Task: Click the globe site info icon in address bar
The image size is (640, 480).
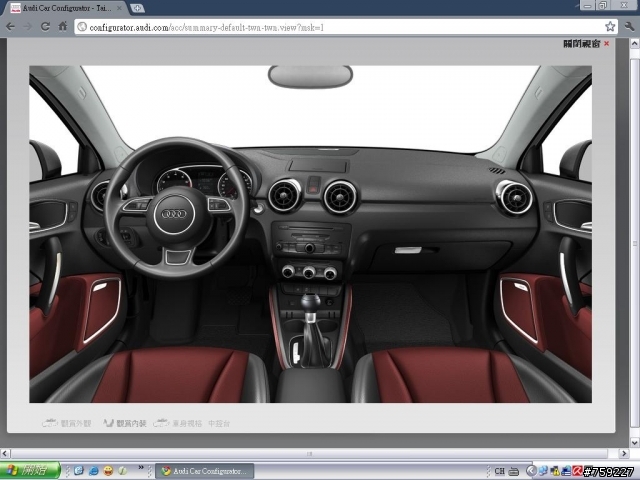Action: pos(82,27)
